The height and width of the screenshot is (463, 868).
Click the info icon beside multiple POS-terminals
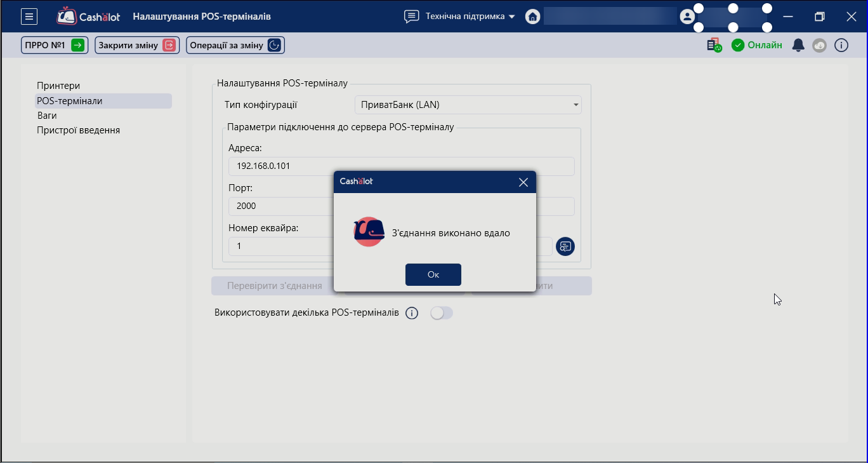pyautogui.click(x=412, y=313)
